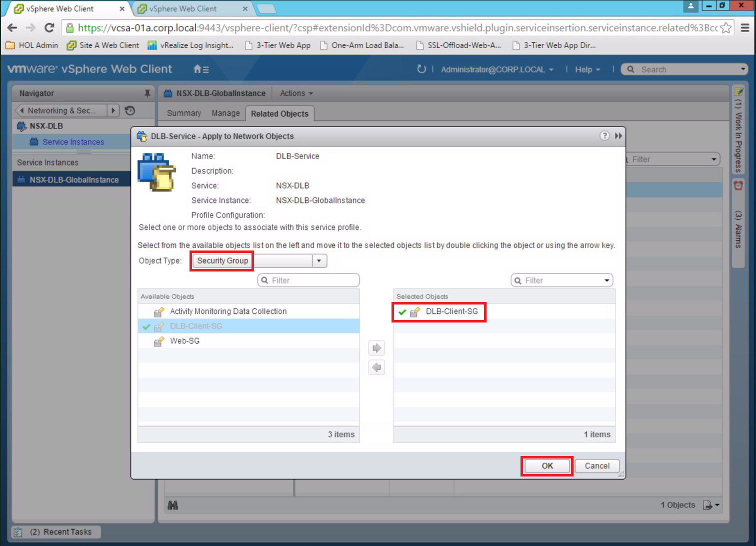Click the browser forward arrow
Image resolution: width=756 pixels, height=546 pixels.
point(30,28)
